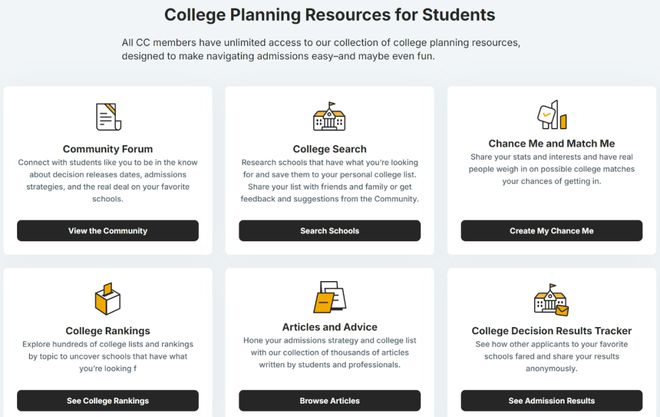Open the See Admission Results button
Image resolution: width=660 pixels, height=417 pixels.
point(551,401)
